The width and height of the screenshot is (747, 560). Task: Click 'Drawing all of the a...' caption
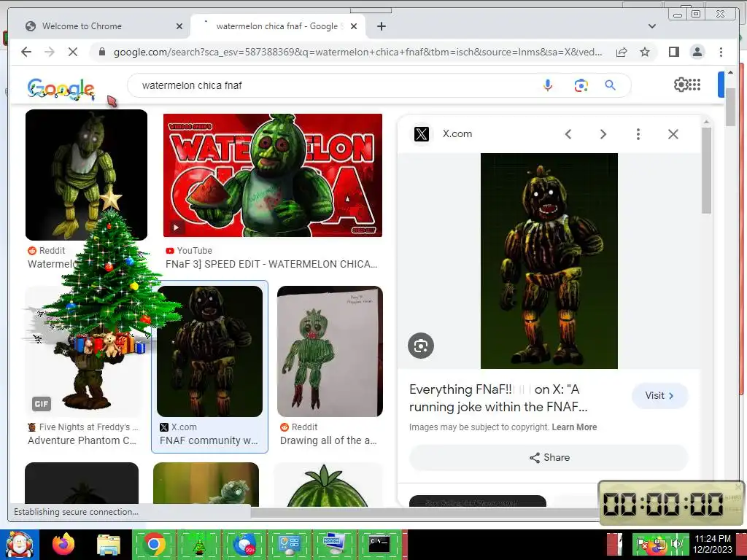tap(328, 441)
